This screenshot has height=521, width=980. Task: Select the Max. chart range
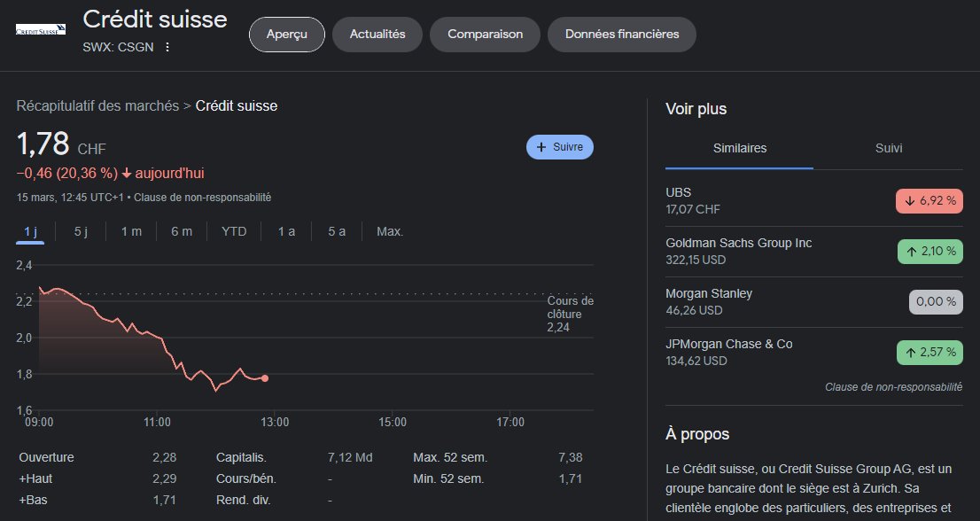pos(390,231)
